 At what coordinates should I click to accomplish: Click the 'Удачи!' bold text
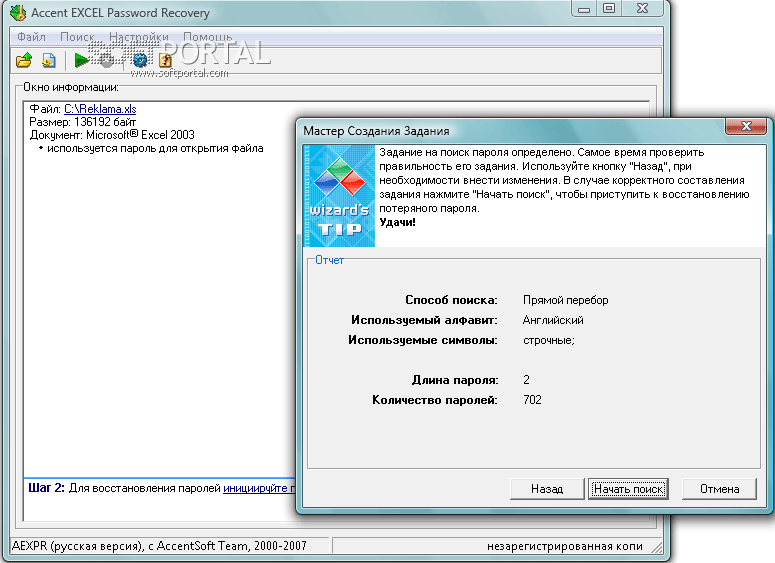(x=397, y=222)
